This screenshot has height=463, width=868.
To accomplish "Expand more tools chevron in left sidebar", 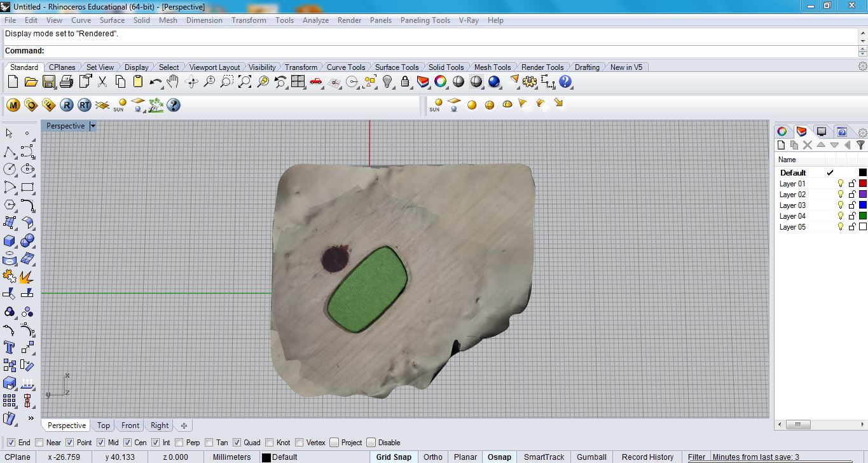I will 31,418.
